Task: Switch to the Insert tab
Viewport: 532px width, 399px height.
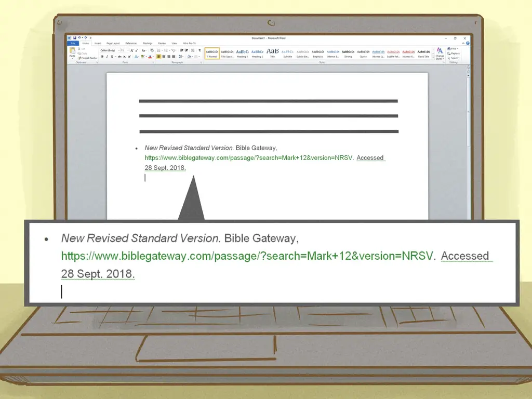Action: point(98,43)
